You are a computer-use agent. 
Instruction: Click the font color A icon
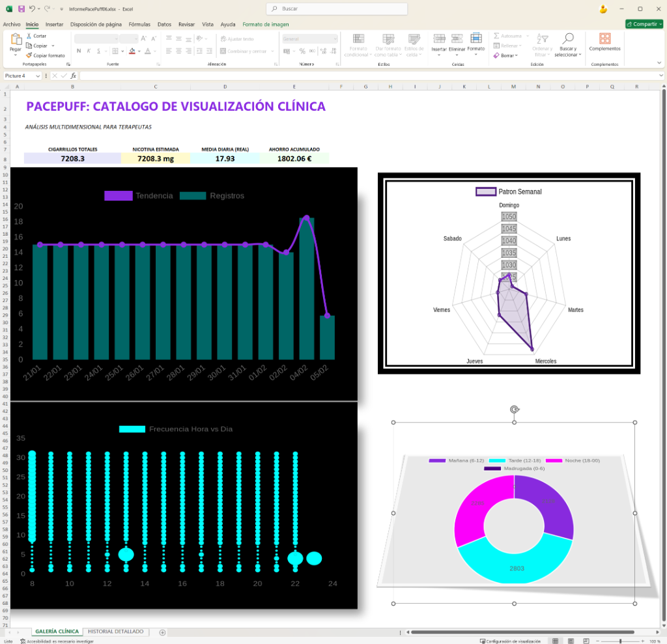pos(148,51)
